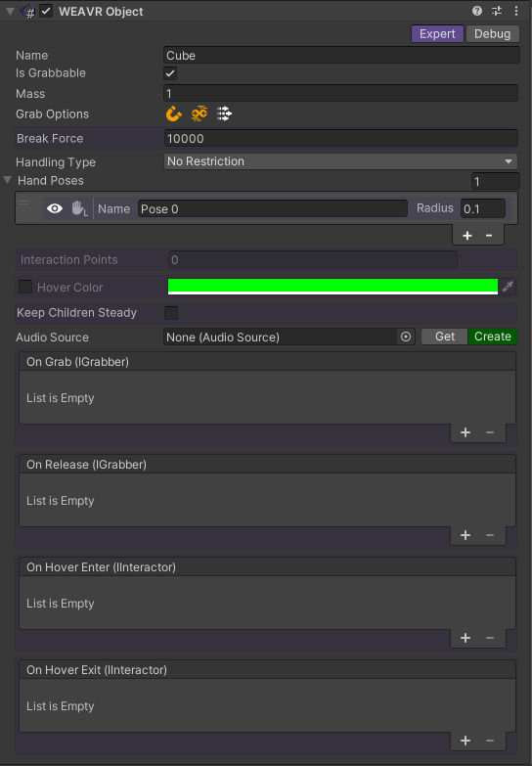The width and height of the screenshot is (532, 766).
Task: Click the On Hover Exit (IInteractor) header
Action: pos(267,670)
